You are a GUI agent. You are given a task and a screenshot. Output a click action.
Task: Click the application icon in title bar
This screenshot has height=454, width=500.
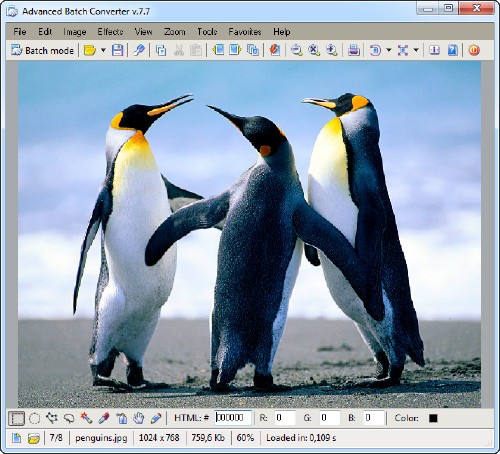point(12,11)
